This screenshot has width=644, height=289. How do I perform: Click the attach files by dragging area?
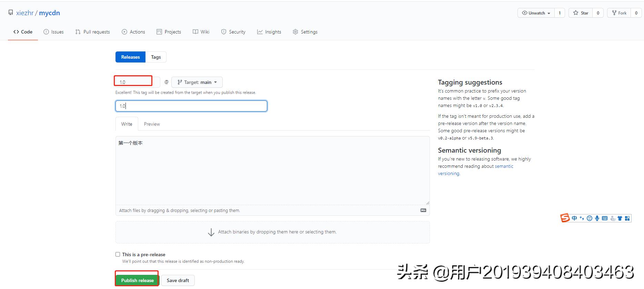pos(272,210)
